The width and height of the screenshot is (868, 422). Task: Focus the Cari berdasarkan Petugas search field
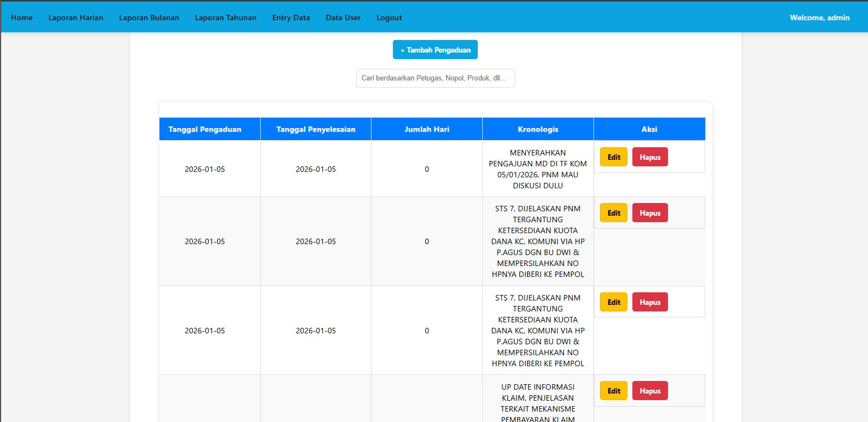point(435,78)
